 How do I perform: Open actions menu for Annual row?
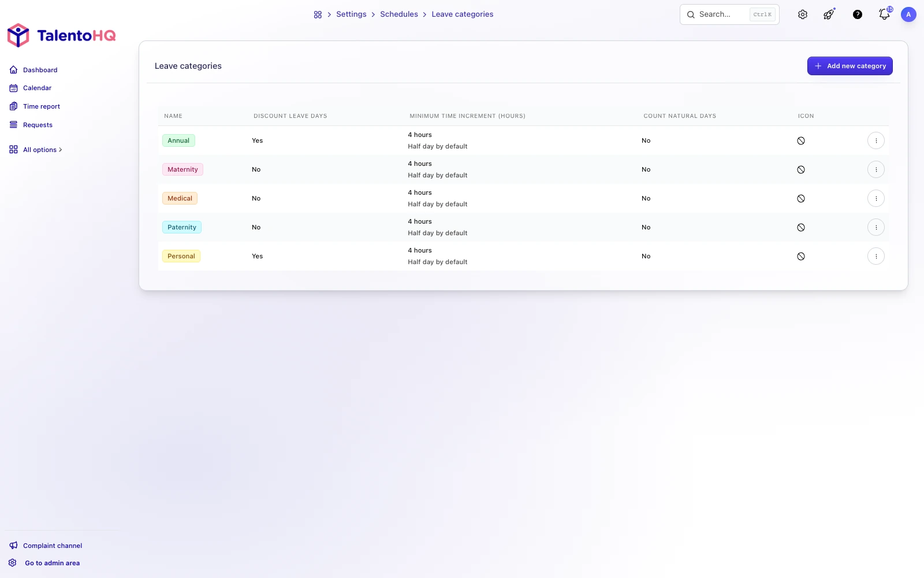pyautogui.click(x=876, y=140)
